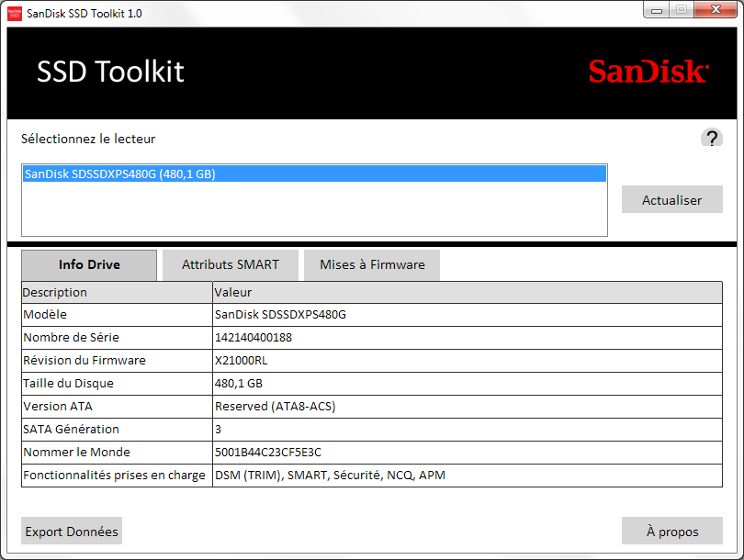Open the À propos dialog
Image resolution: width=744 pixels, height=560 pixels.
tap(671, 531)
